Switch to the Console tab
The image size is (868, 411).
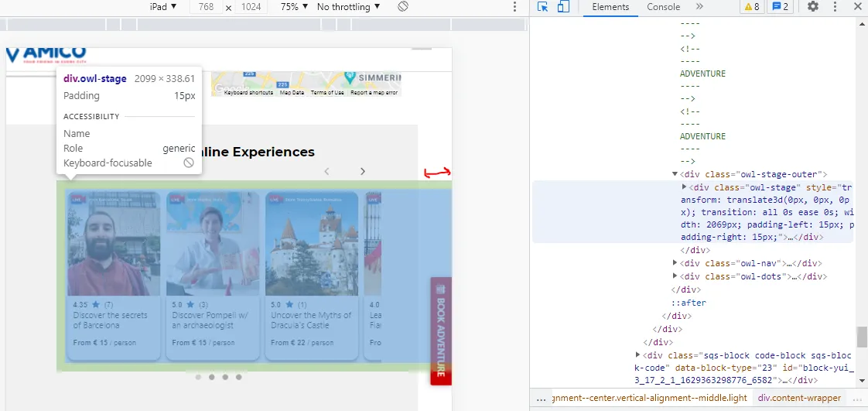(663, 7)
